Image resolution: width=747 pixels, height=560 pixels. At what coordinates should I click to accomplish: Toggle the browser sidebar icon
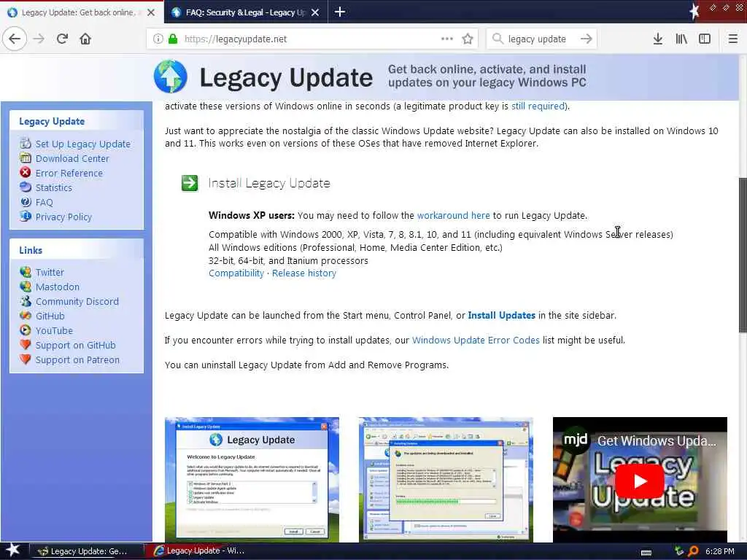click(x=705, y=39)
